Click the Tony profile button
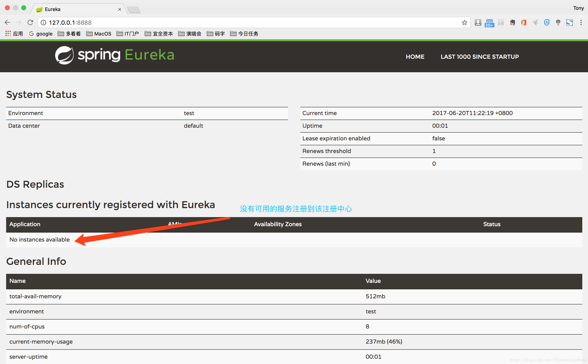This screenshot has height=364, width=588. click(x=578, y=8)
